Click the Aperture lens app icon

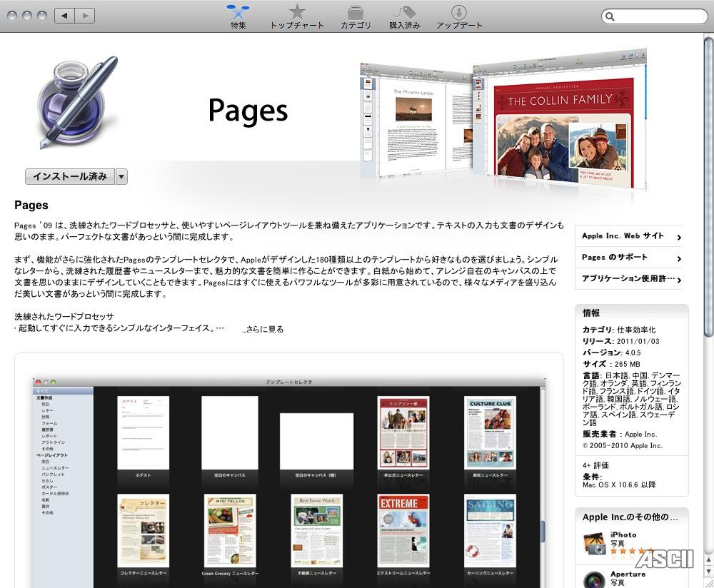pyautogui.click(x=594, y=579)
